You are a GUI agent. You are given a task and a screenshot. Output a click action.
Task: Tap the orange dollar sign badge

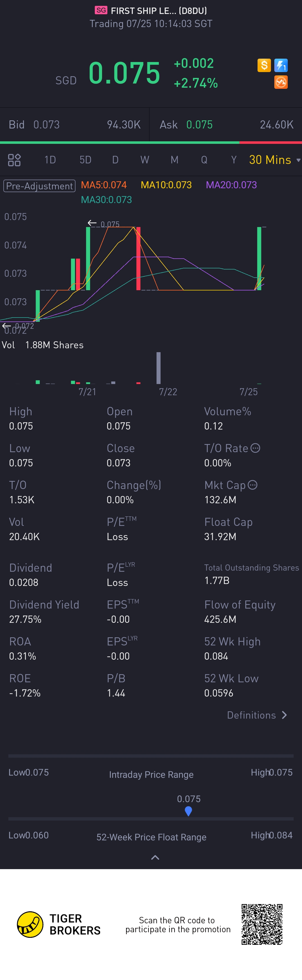pyautogui.click(x=264, y=65)
